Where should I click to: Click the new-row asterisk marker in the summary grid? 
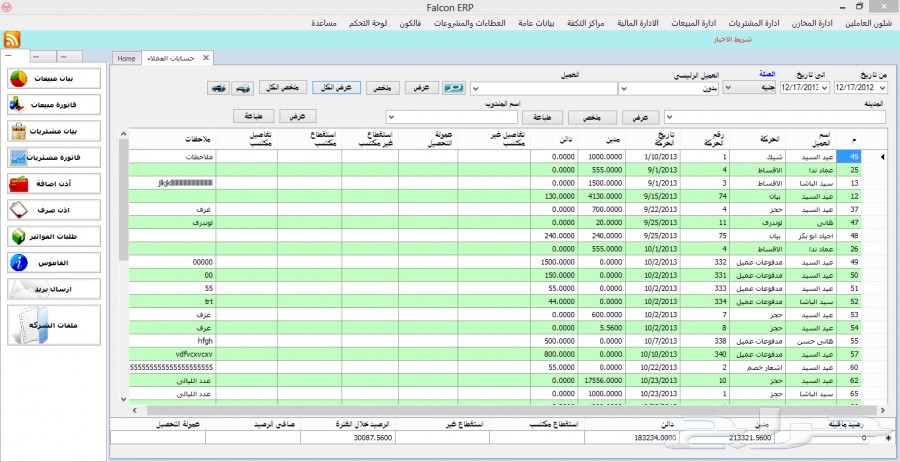[x=889, y=437]
